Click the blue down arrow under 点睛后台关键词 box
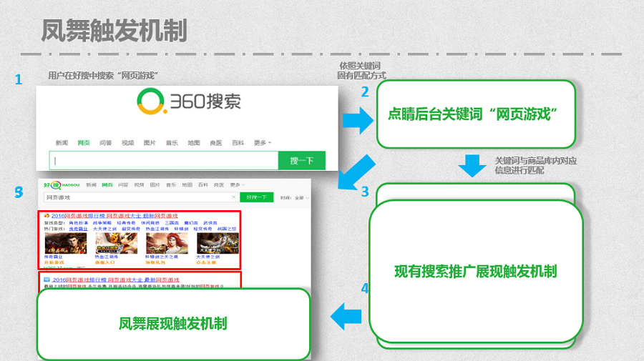The height and width of the screenshot is (361, 644). [472, 165]
